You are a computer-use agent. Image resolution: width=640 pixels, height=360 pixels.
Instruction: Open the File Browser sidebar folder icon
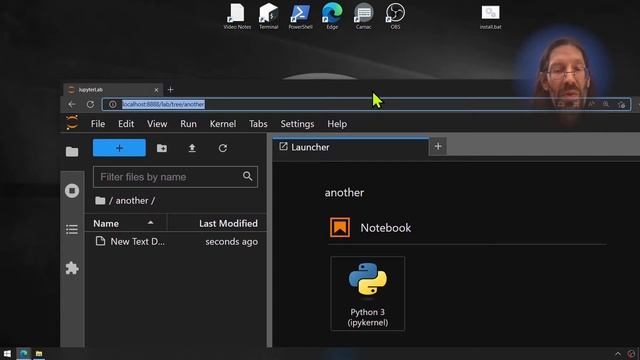coord(72,151)
